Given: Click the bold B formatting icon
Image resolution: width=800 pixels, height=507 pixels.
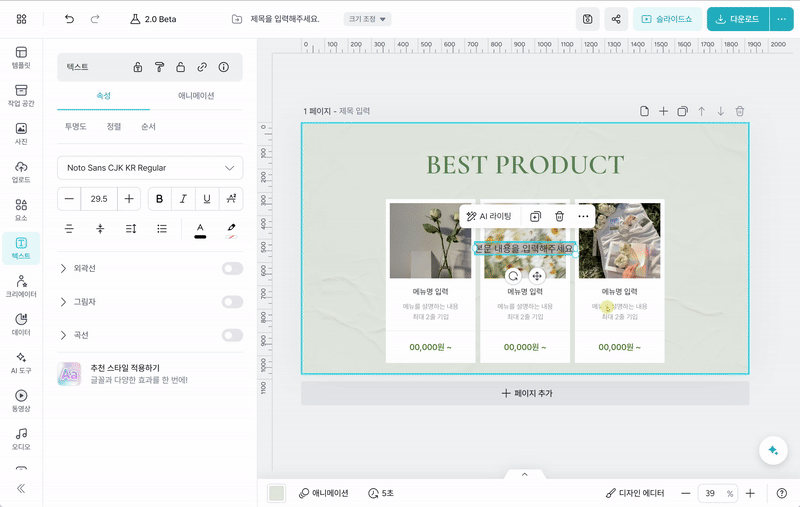Looking at the screenshot, I should [x=160, y=199].
